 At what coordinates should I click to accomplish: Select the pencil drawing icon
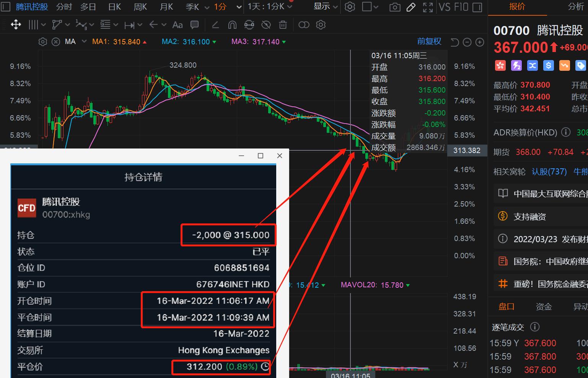(x=411, y=7)
